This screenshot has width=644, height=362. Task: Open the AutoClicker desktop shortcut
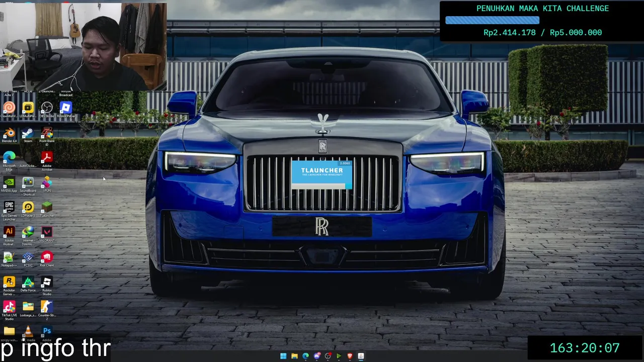[x=28, y=160]
